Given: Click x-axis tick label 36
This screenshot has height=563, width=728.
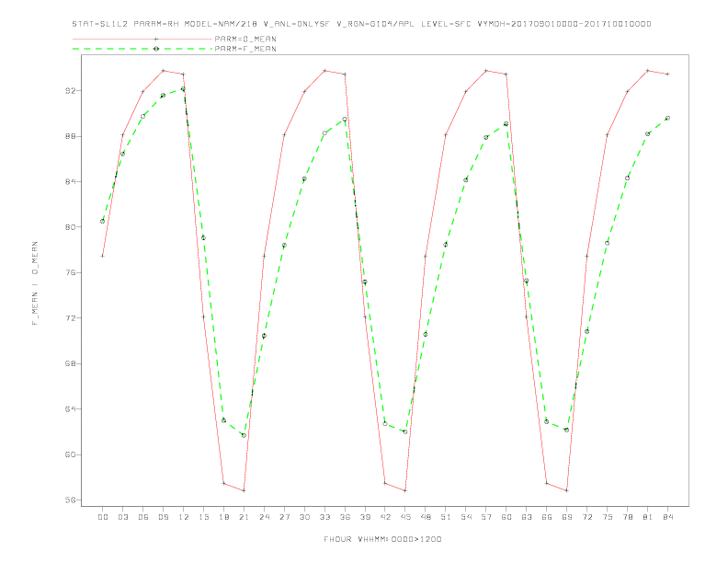Looking at the screenshot, I should click(x=345, y=517).
